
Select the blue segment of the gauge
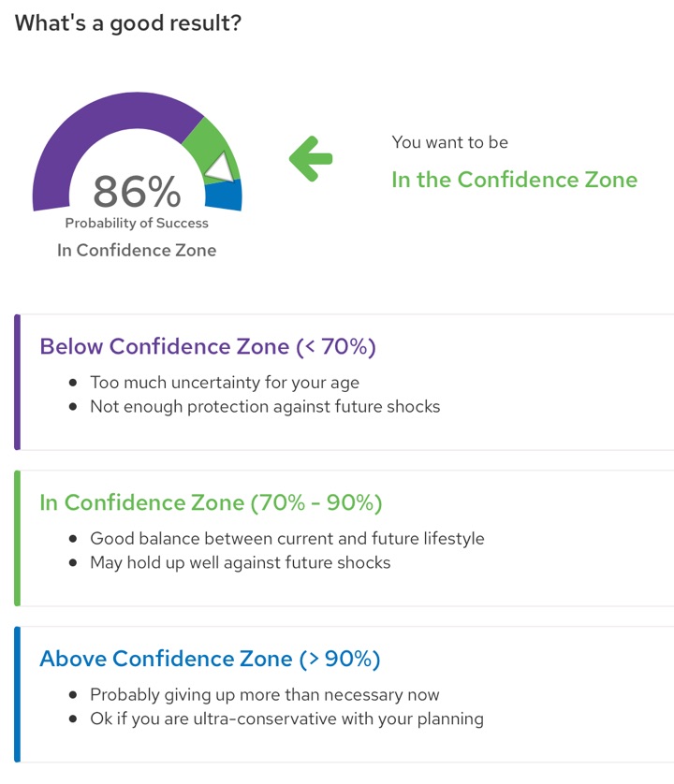(x=225, y=195)
